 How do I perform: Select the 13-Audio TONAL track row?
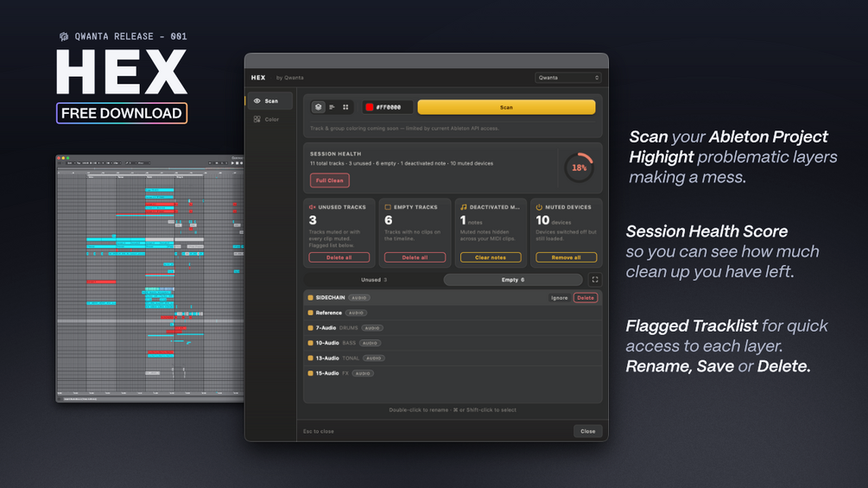[x=453, y=358]
